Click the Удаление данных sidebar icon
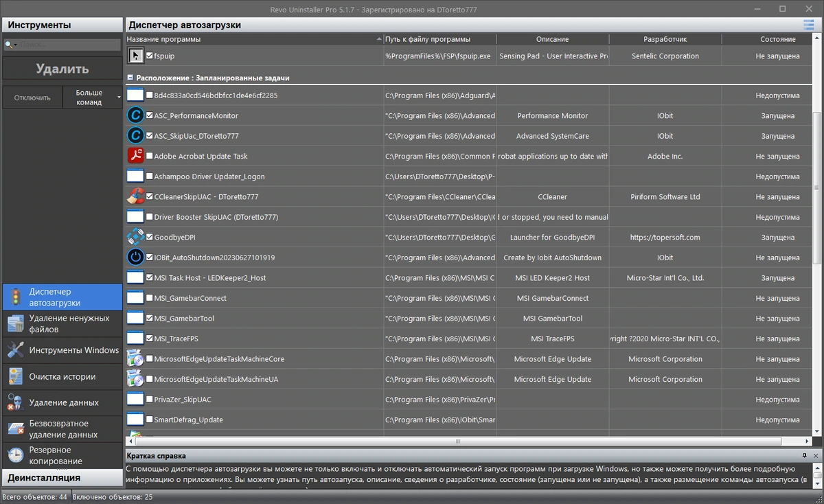The image size is (824, 504). click(x=15, y=402)
